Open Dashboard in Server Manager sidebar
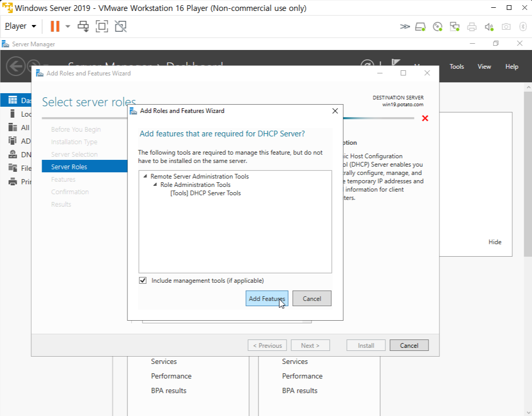 [16, 100]
